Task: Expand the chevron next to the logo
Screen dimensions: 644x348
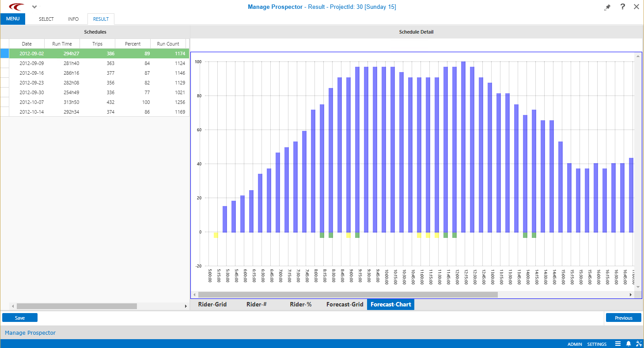Action: (34, 7)
